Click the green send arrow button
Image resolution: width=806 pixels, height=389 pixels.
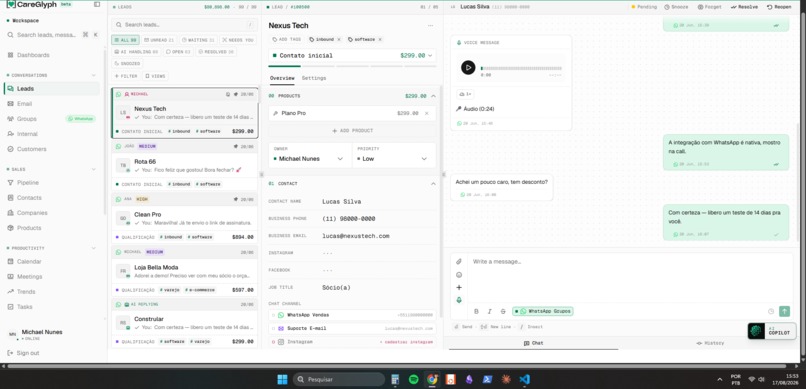(x=784, y=311)
